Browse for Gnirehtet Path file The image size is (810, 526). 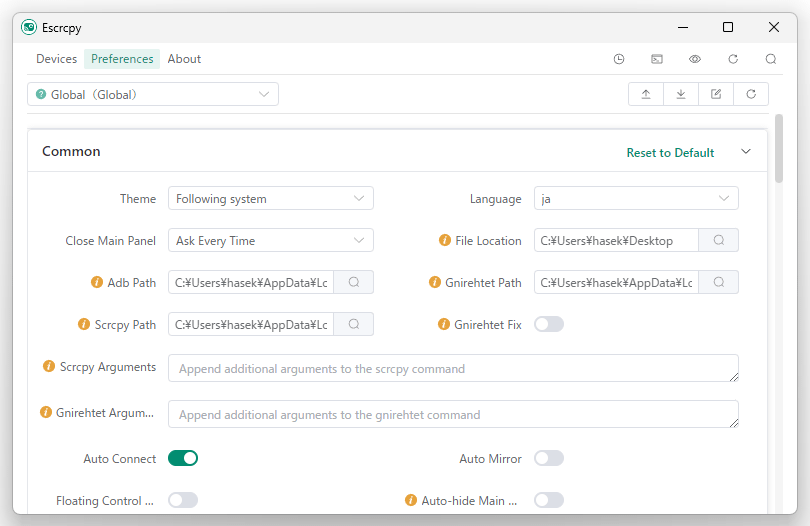point(719,282)
